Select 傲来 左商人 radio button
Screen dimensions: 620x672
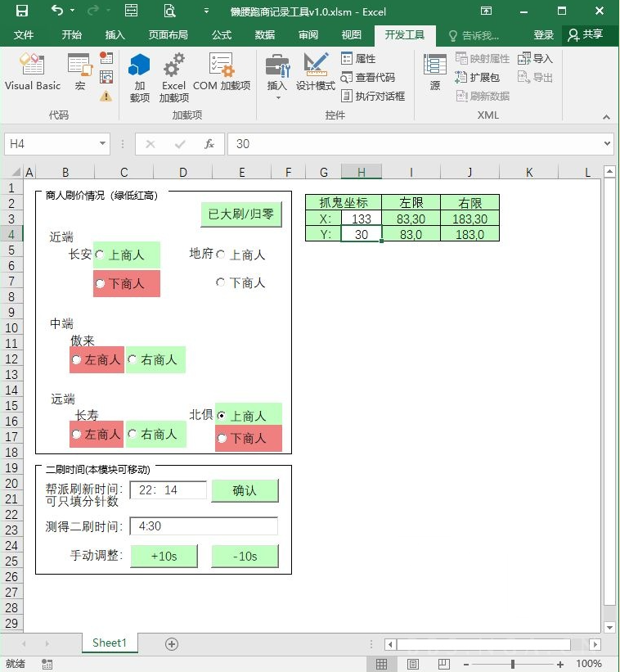click(x=76, y=359)
